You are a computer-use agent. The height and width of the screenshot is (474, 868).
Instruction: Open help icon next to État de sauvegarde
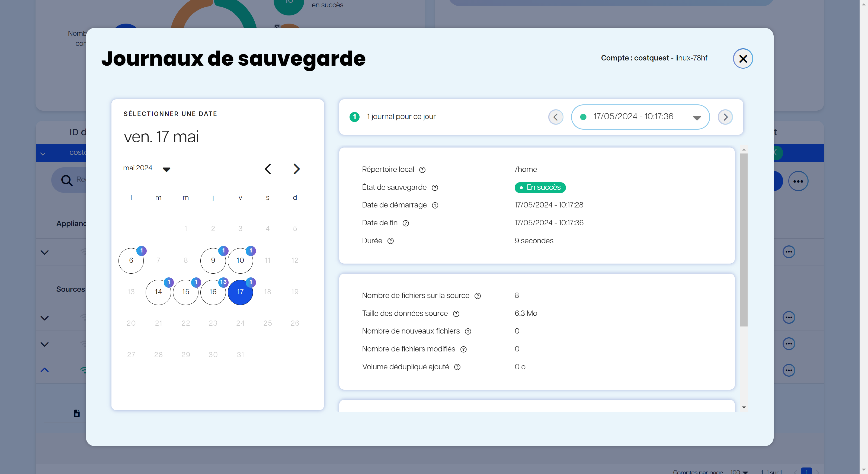click(435, 188)
